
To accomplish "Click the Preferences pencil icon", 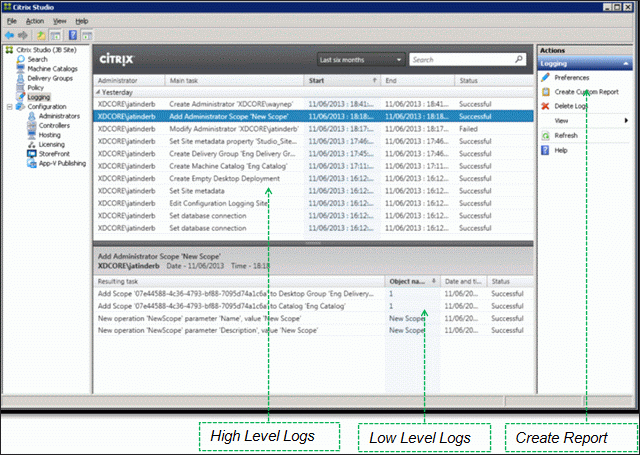I will point(545,77).
